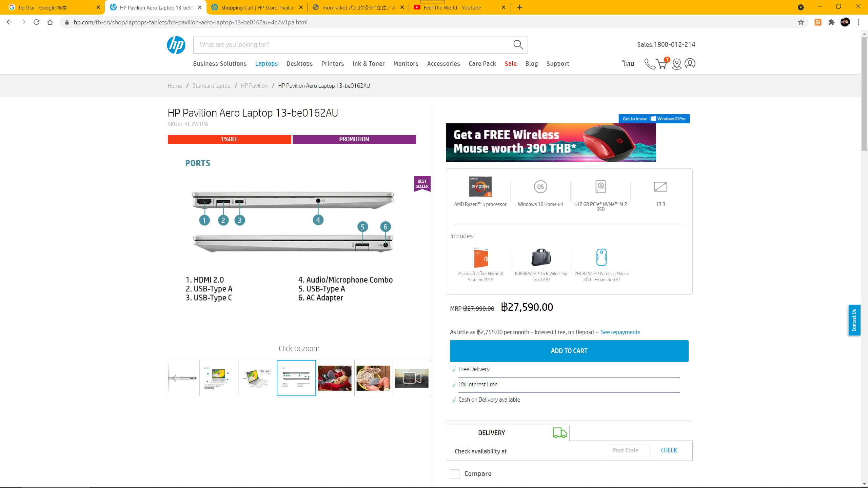Reload the page
Image resolution: width=868 pixels, height=488 pixels.
pyautogui.click(x=37, y=22)
